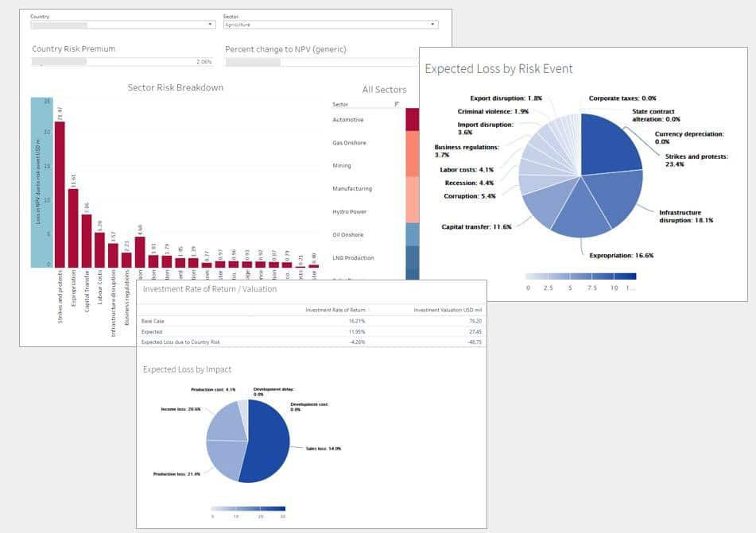Click the 'Investment Valuation USD mil' column header
The image size is (756, 533).
pyautogui.click(x=448, y=310)
